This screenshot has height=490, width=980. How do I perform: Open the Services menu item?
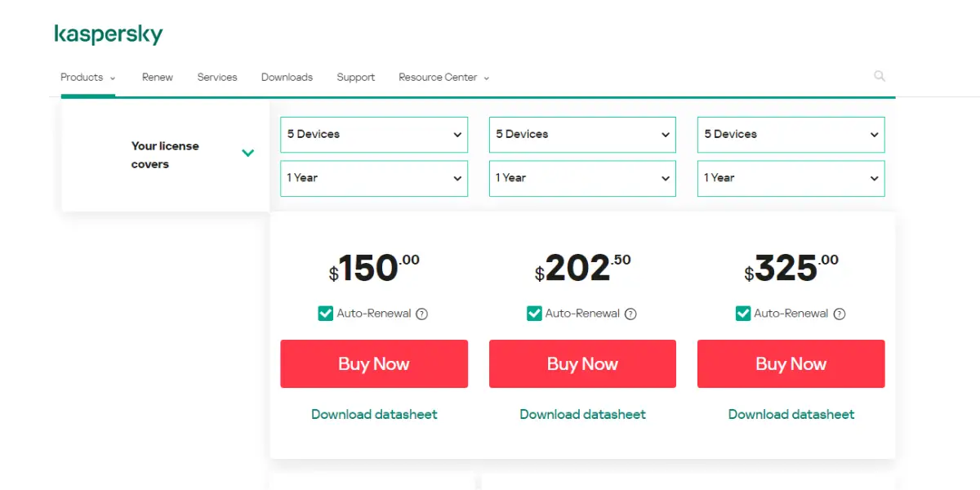pyautogui.click(x=217, y=78)
